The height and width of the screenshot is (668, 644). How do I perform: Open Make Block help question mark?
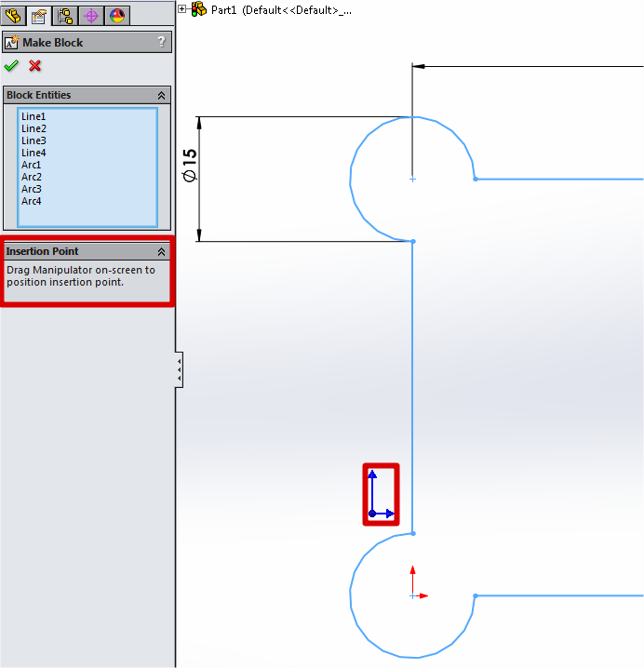tap(161, 42)
